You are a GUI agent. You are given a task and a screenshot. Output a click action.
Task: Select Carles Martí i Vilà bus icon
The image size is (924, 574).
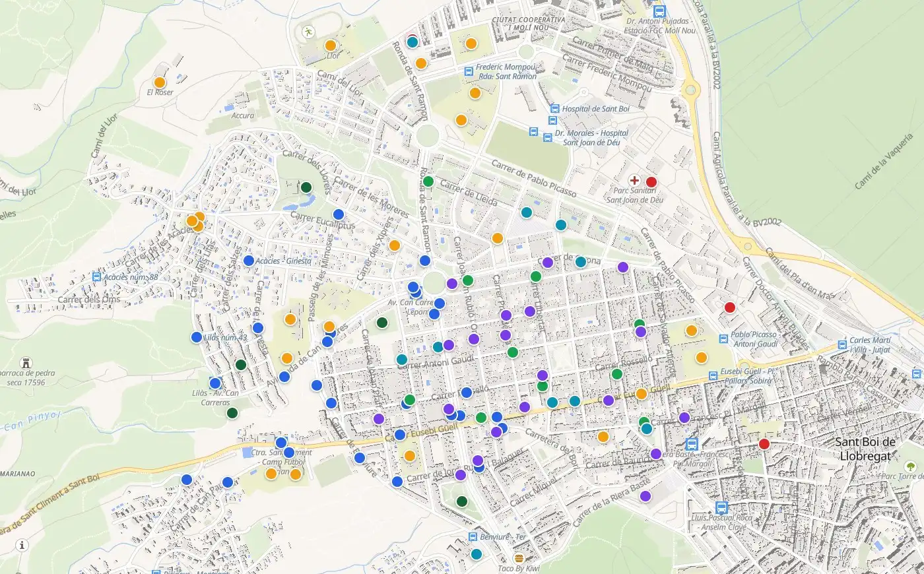pos(842,344)
